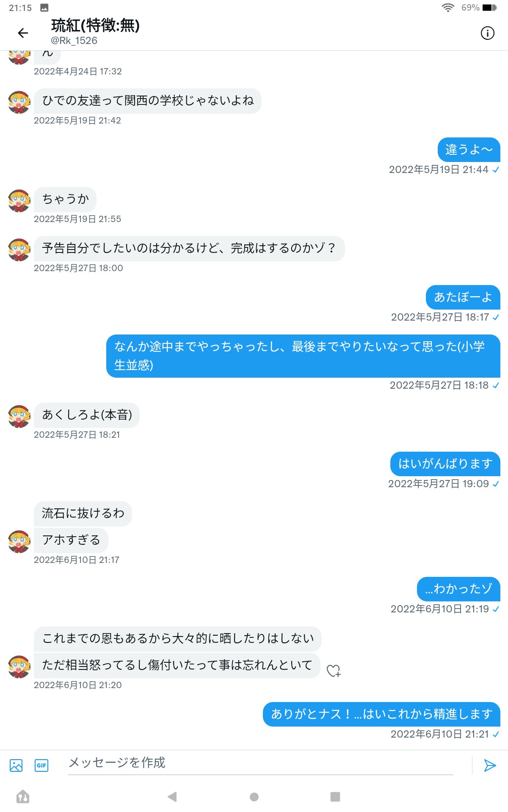Attach an image using the photo icon
The width and height of the screenshot is (508, 812).
pos(16,765)
